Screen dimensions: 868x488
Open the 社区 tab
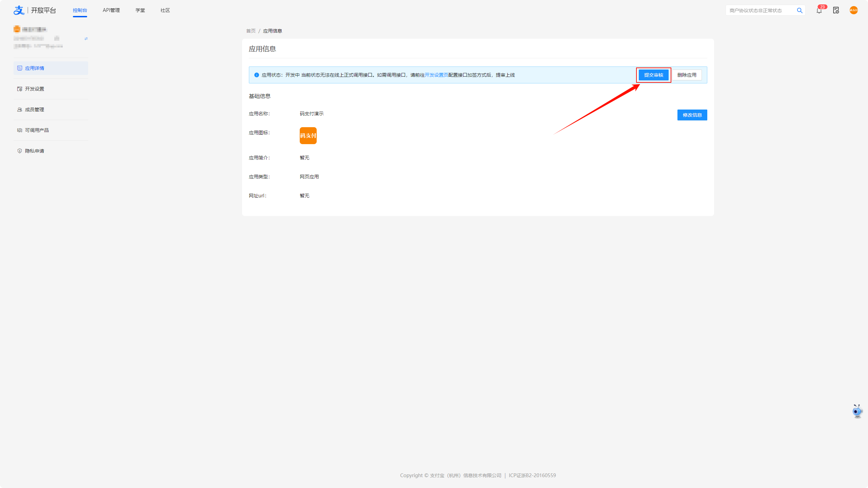[x=165, y=10]
